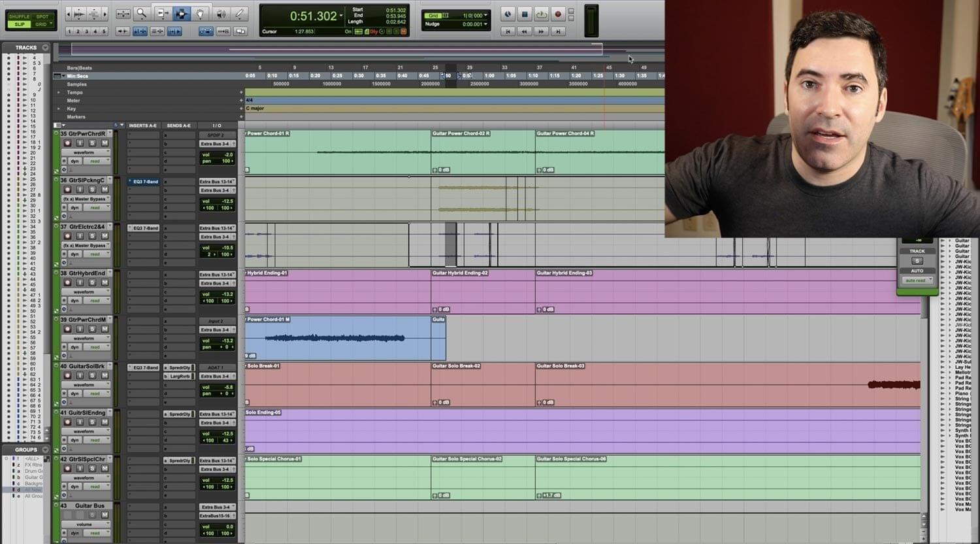This screenshot has width=980, height=544.
Task: Click the INSERTS A-E column header
Action: 143,125
